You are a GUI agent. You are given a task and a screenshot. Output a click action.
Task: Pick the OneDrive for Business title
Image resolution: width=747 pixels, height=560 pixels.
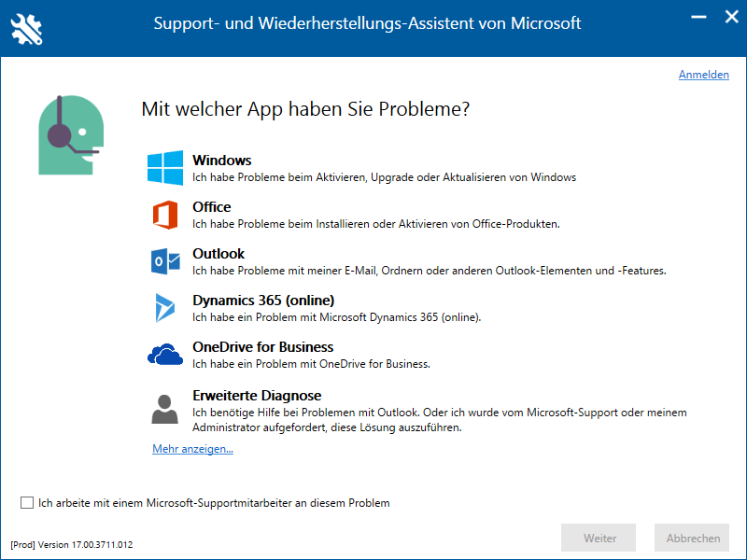[x=262, y=347]
